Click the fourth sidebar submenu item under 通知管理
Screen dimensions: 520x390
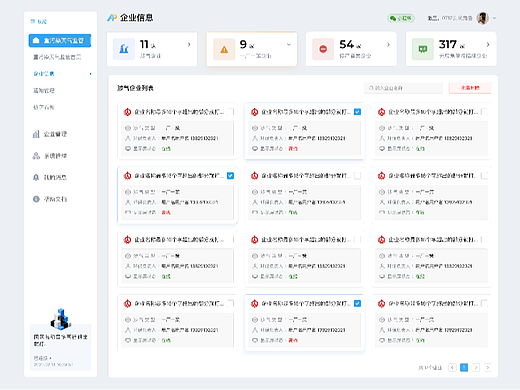(44, 107)
